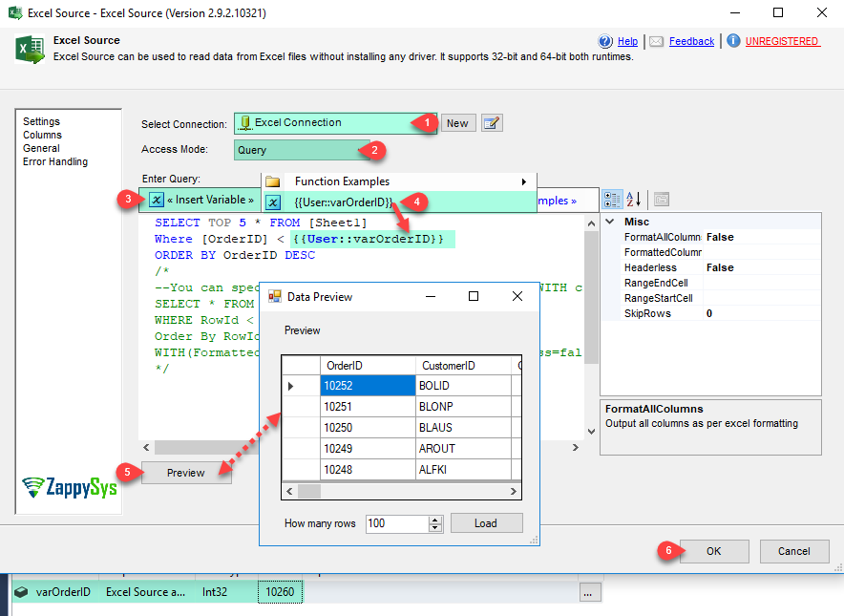This screenshot has height=616, width=844.
Task: Click the edit connection pencil icon
Action: coord(492,123)
